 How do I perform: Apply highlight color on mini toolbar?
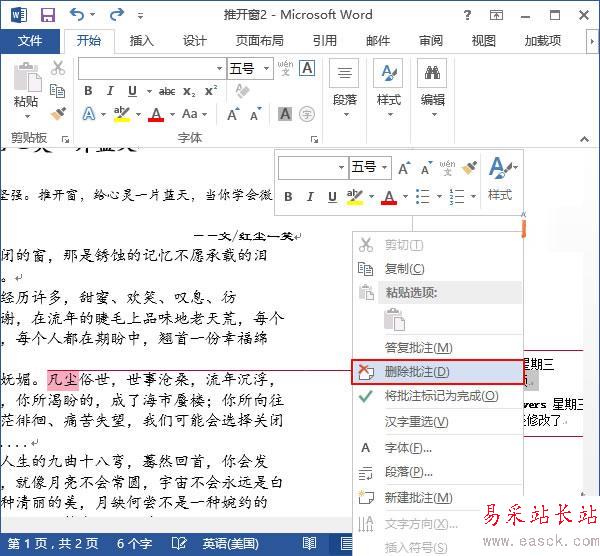[355, 197]
